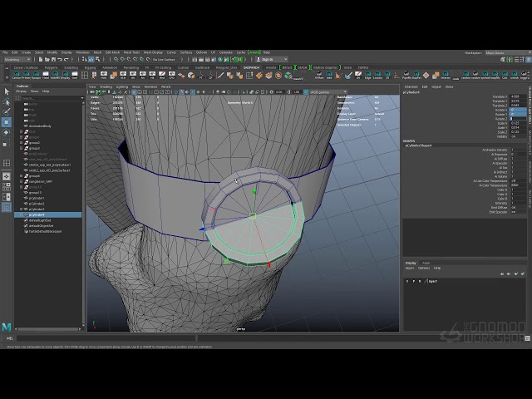532x399 pixels.
Task: Click the Undo arrow icon
Action: click(60, 59)
